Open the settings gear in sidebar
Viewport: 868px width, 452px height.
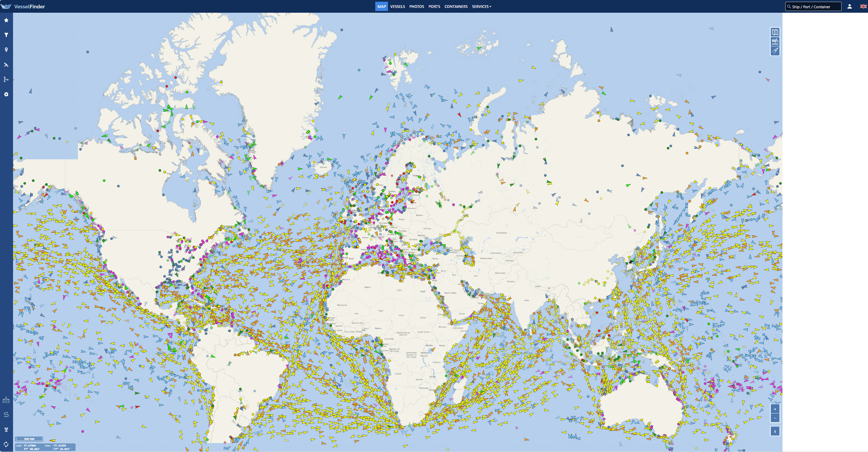click(x=6, y=94)
